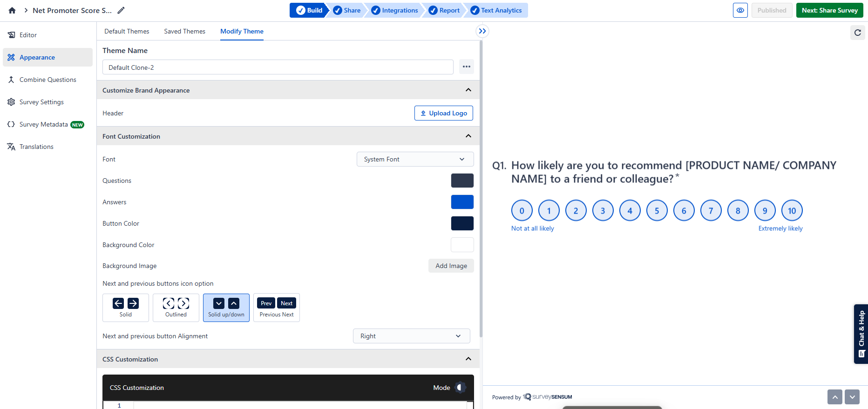Click the Upload Logo button

click(443, 113)
